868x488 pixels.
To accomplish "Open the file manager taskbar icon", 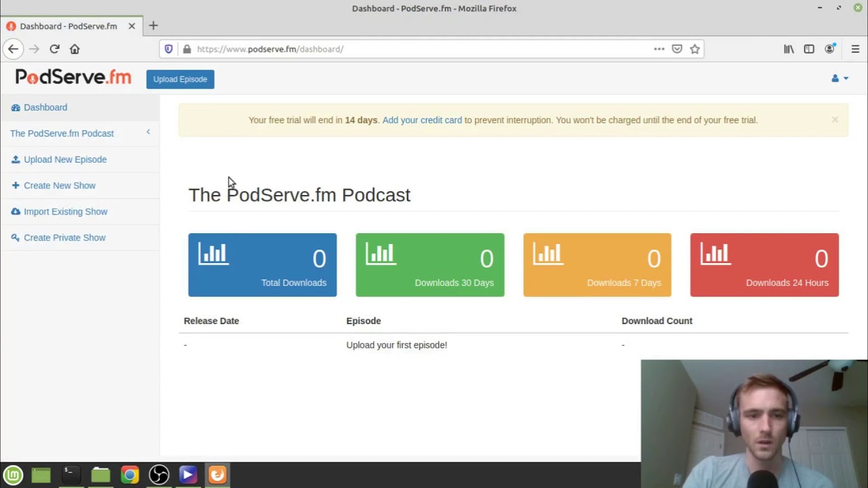I will [x=100, y=475].
